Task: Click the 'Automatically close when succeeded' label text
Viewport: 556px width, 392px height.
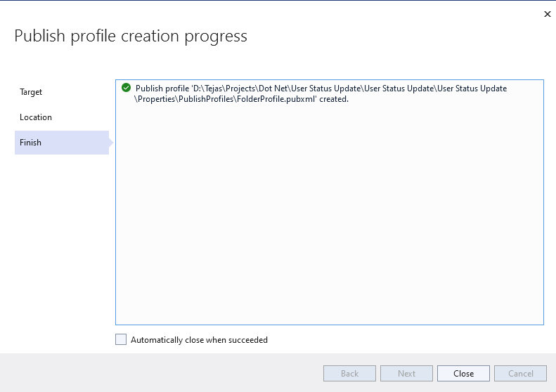Action: (199, 340)
